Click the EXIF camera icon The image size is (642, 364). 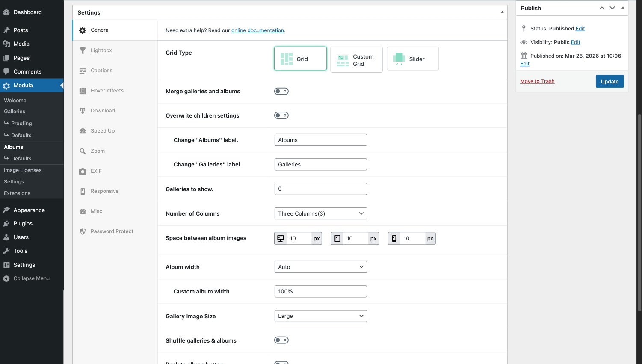(83, 171)
